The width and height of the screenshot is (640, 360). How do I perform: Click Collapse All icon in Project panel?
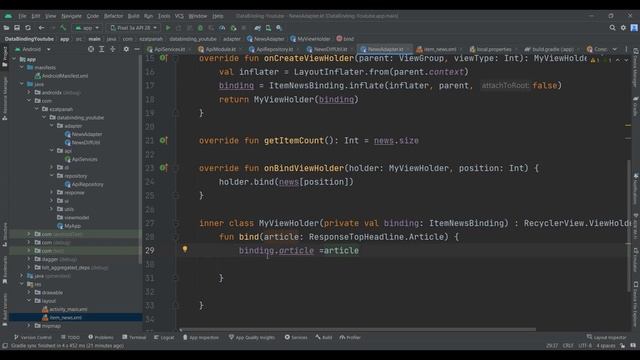(x=113, y=49)
